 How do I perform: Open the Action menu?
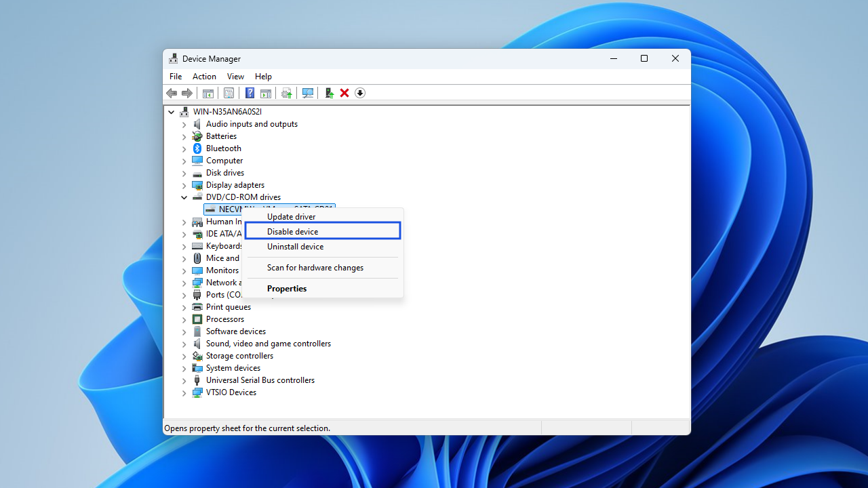pos(204,77)
